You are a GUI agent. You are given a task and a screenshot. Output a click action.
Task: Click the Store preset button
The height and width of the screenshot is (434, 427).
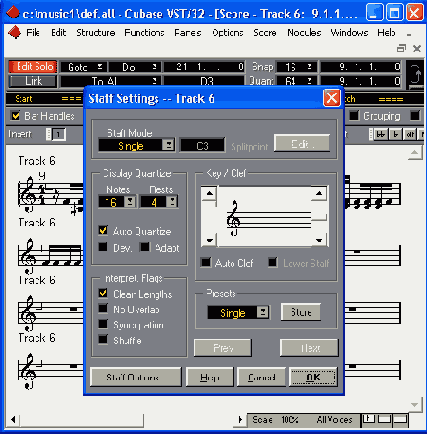point(301,312)
